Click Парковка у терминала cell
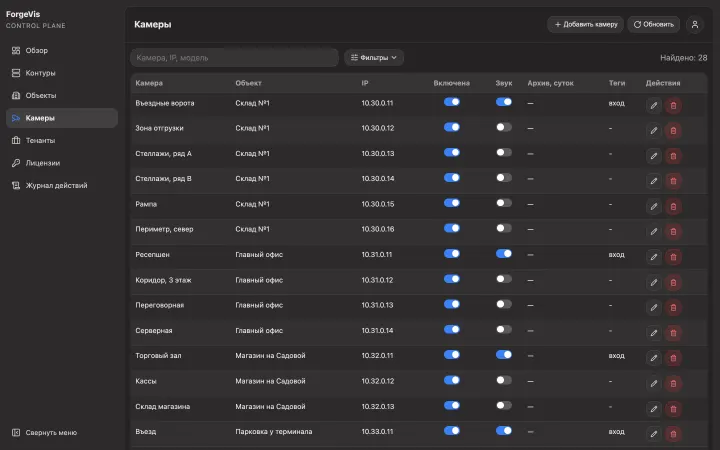The height and width of the screenshot is (450, 720). (x=274, y=432)
